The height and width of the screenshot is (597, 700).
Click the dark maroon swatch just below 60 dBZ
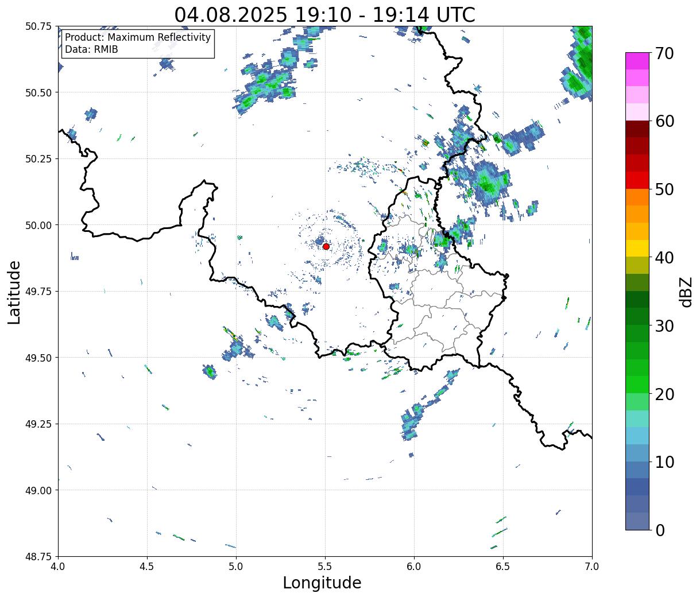coord(637,129)
